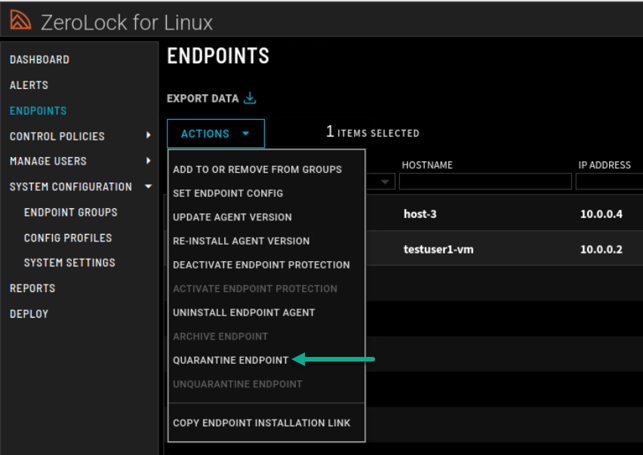Go to the Alerts section

pyautogui.click(x=29, y=85)
